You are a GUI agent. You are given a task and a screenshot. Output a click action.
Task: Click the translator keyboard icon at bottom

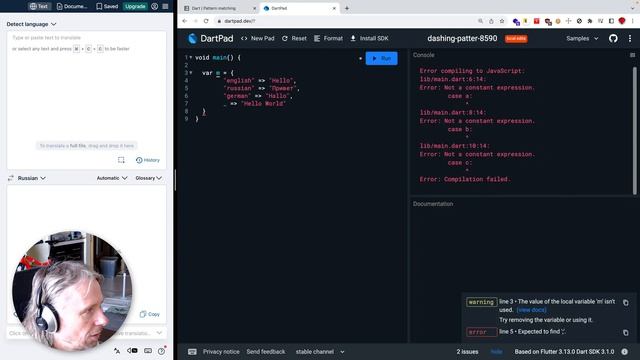[x=148, y=351]
